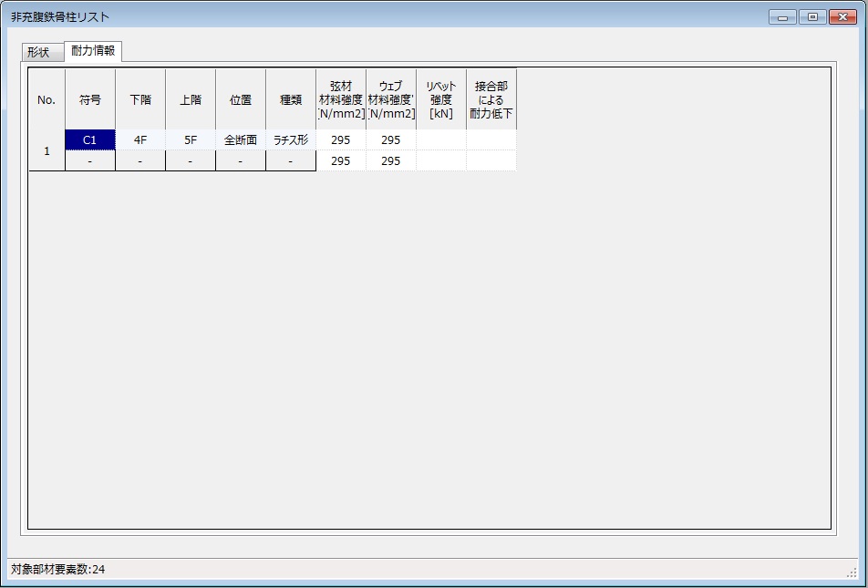
Task: Close the 非充腹鉄骨柱リスト window
Action: (x=842, y=17)
